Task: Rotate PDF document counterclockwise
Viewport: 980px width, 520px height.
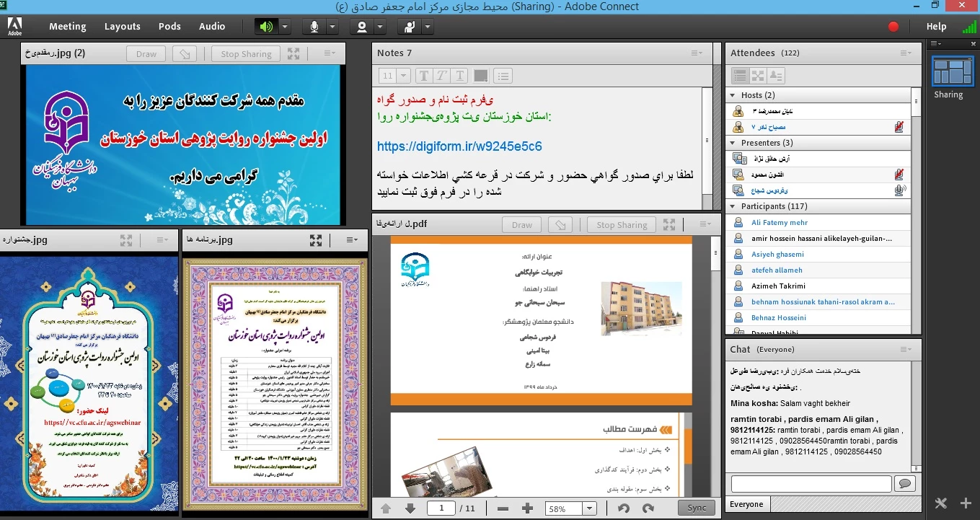Action: click(x=624, y=508)
